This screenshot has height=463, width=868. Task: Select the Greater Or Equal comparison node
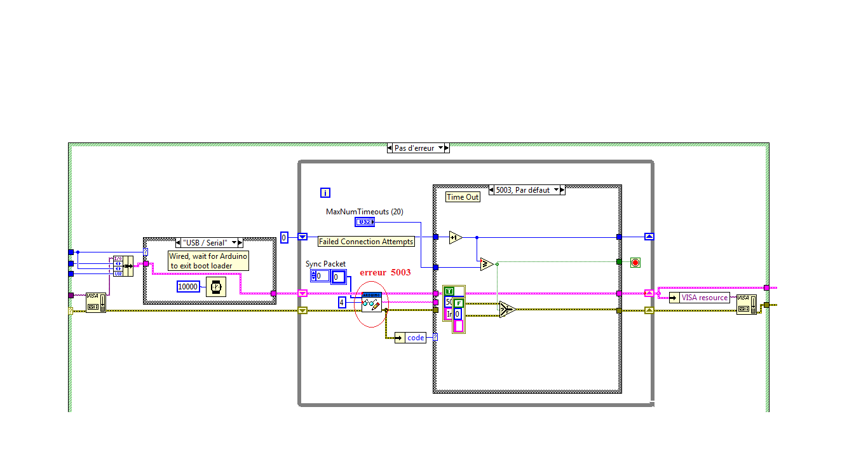(x=487, y=264)
